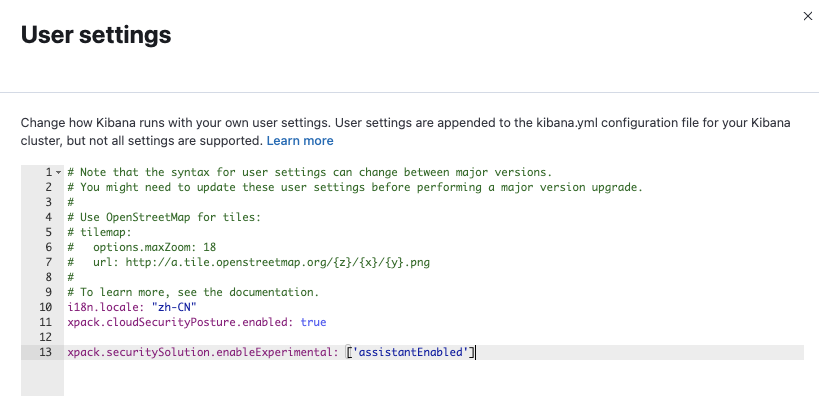Click the User settings heading
The image size is (819, 396).
coord(96,35)
